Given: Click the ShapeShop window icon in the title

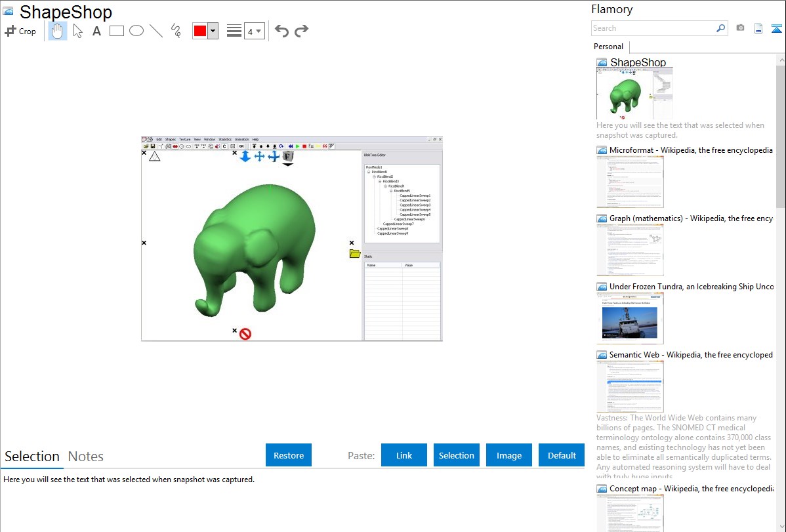Looking at the screenshot, I should coord(8,12).
